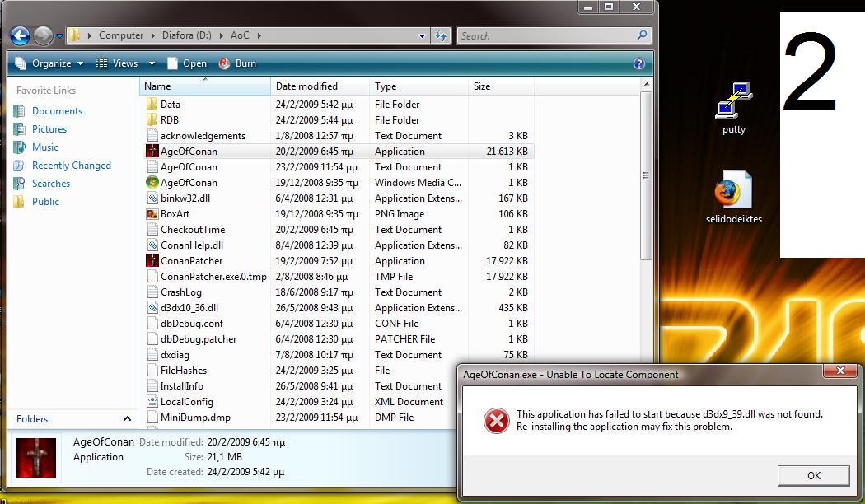Select the Data folder icon
The width and height of the screenshot is (865, 504).
(152, 105)
